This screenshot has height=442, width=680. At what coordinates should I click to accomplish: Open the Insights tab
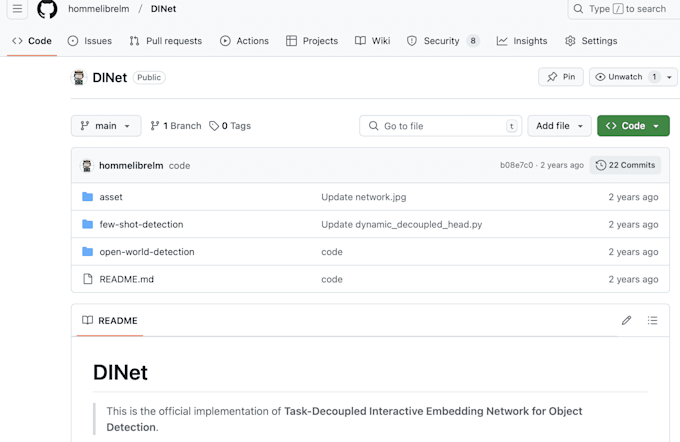[522, 41]
